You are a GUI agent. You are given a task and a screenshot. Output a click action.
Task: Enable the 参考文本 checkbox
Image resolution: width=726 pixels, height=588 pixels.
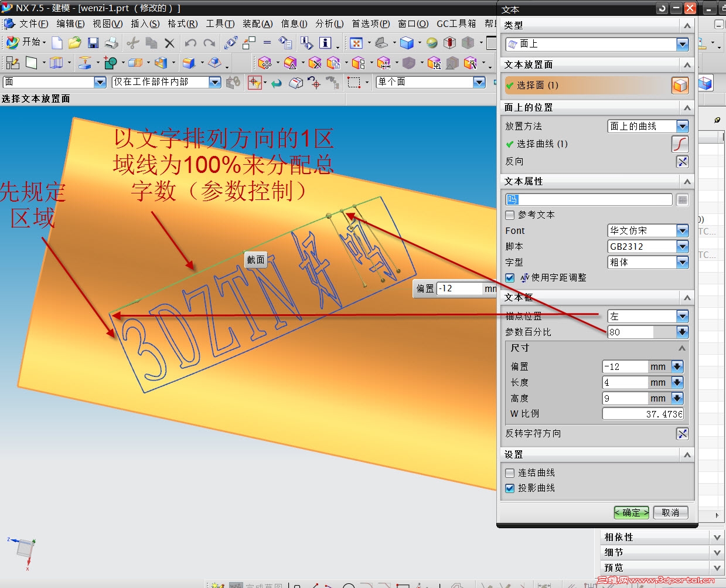(510, 215)
